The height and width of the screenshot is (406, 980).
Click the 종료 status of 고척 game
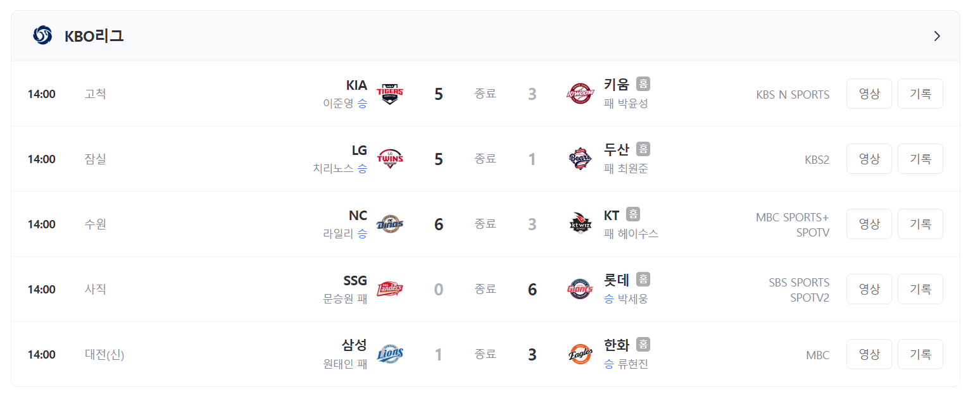point(486,94)
